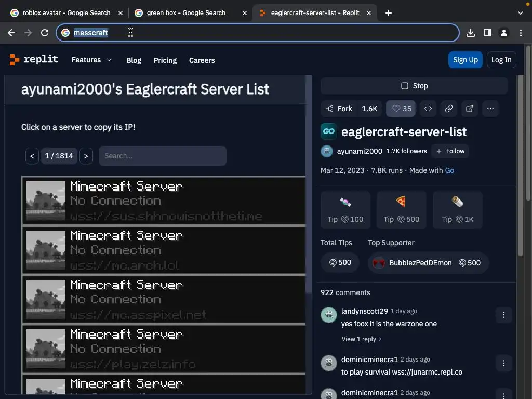
Task: Open a new tab with plus icon
Action: 389,13
